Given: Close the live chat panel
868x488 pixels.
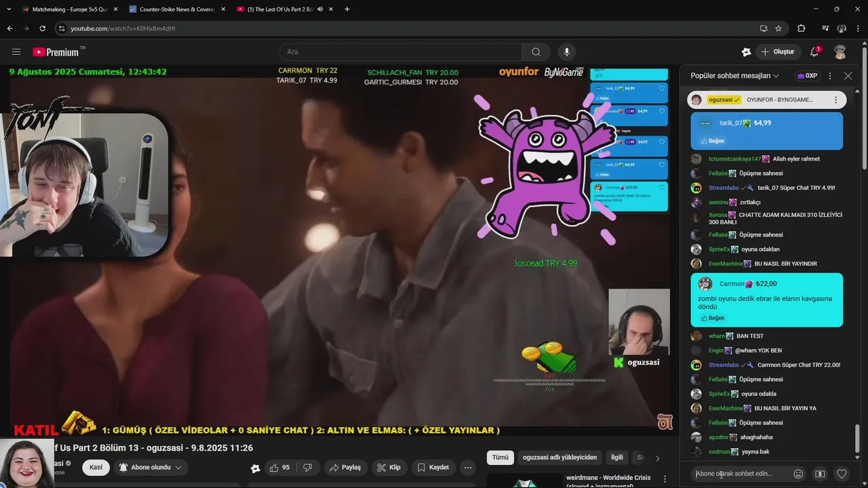Looking at the screenshot, I should (x=848, y=76).
